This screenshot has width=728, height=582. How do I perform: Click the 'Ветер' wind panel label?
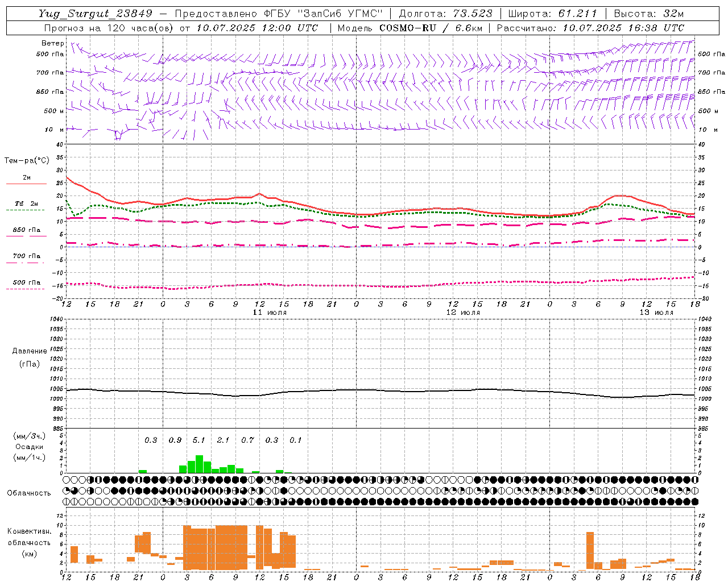coord(53,43)
